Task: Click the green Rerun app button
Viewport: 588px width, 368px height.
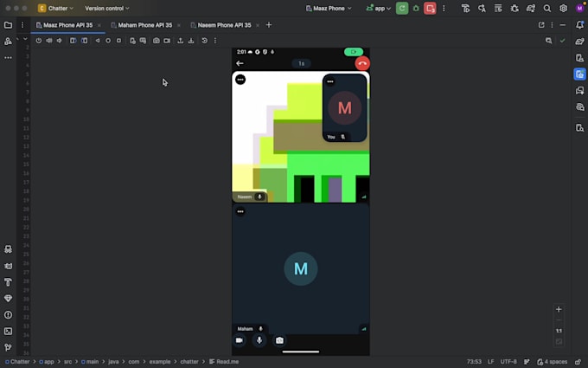Action: click(402, 9)
